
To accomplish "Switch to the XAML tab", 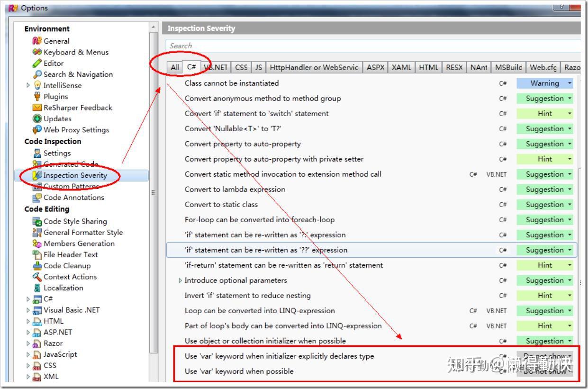I will (x=401, y=67).
